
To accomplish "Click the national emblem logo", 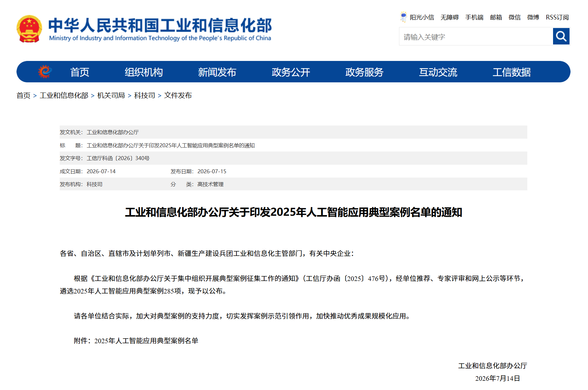I will [x=29, y=29].
